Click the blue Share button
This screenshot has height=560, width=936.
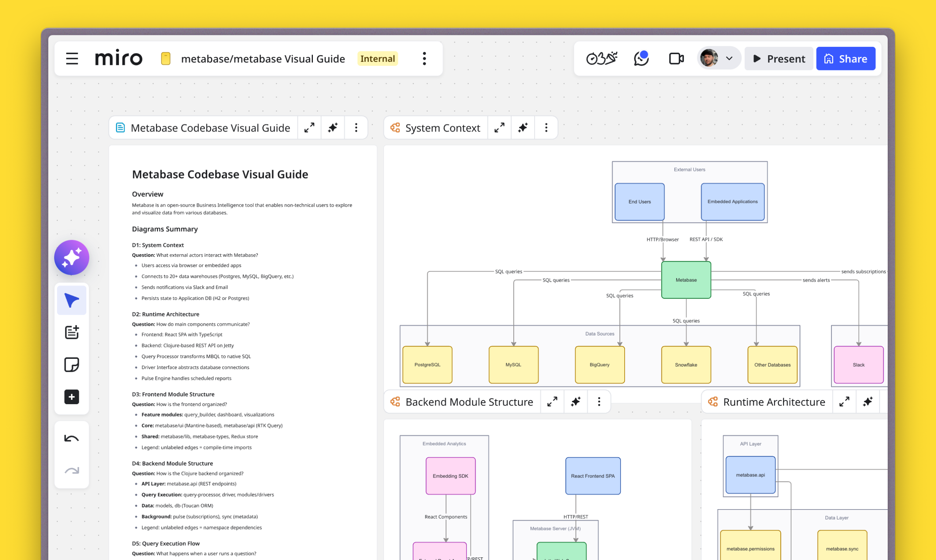pos(845,59)
